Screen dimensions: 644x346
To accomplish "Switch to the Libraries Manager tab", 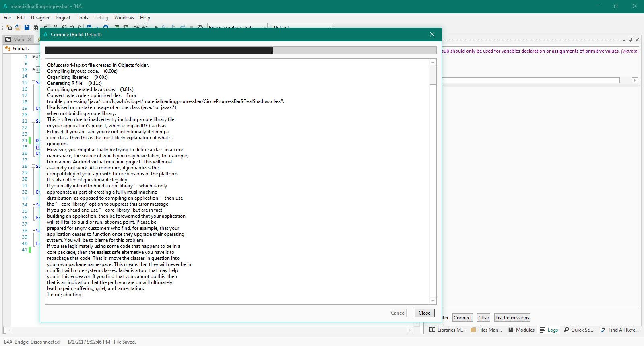I will pos(447,330).
